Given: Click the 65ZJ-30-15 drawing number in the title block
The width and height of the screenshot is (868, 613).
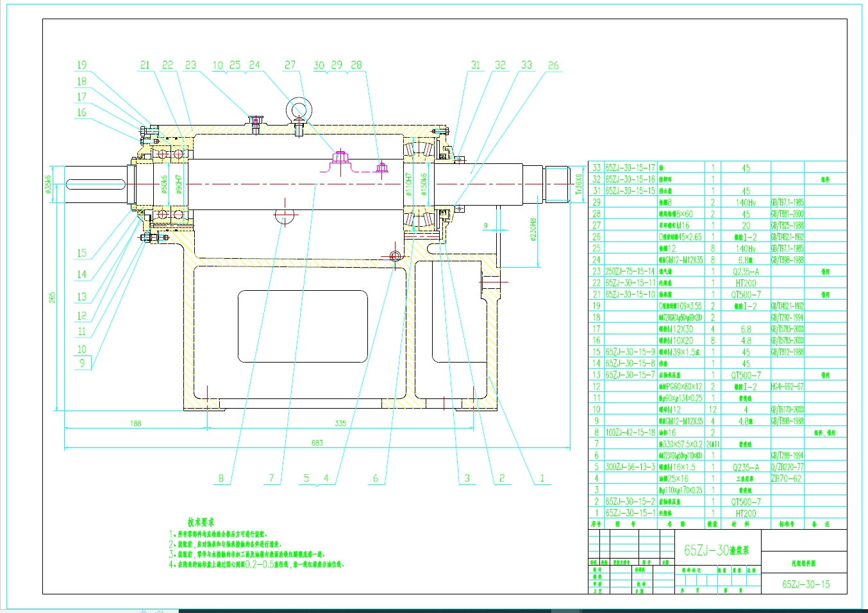Looking at the screenshot, I should 805,584.
